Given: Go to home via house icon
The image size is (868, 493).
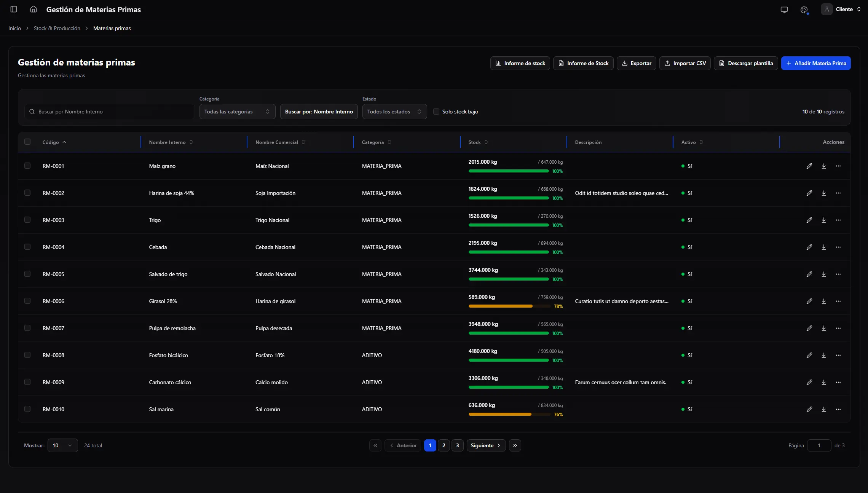Looking at the screenshot, I should click(34, 9).
